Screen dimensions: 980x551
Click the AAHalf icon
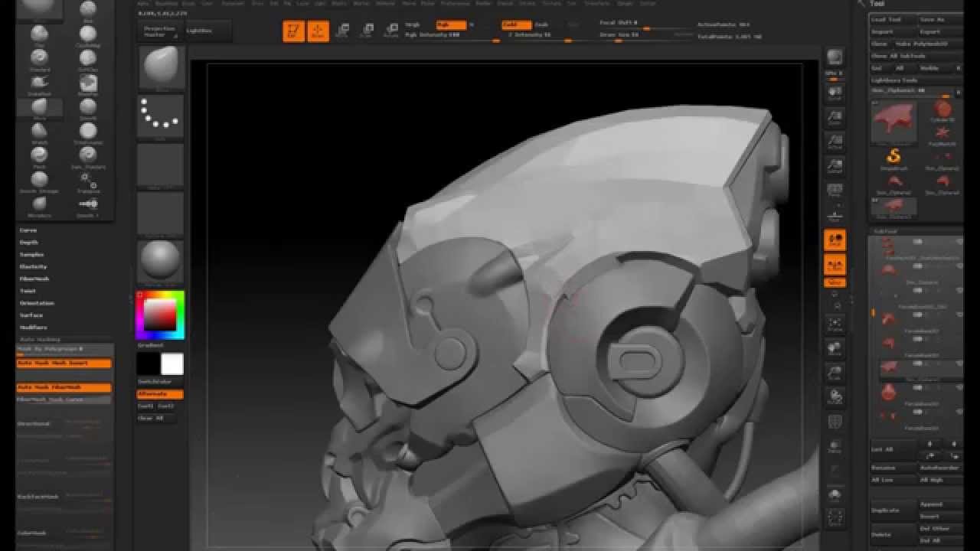835,166
